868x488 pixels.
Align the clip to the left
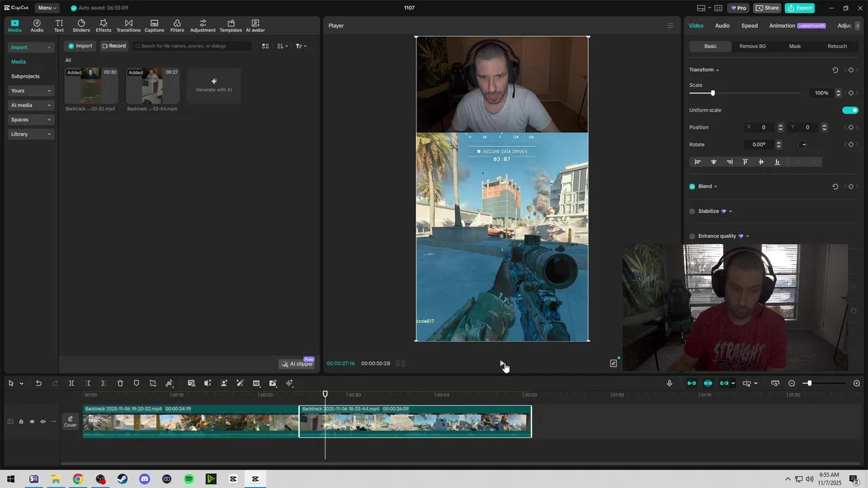697,162
